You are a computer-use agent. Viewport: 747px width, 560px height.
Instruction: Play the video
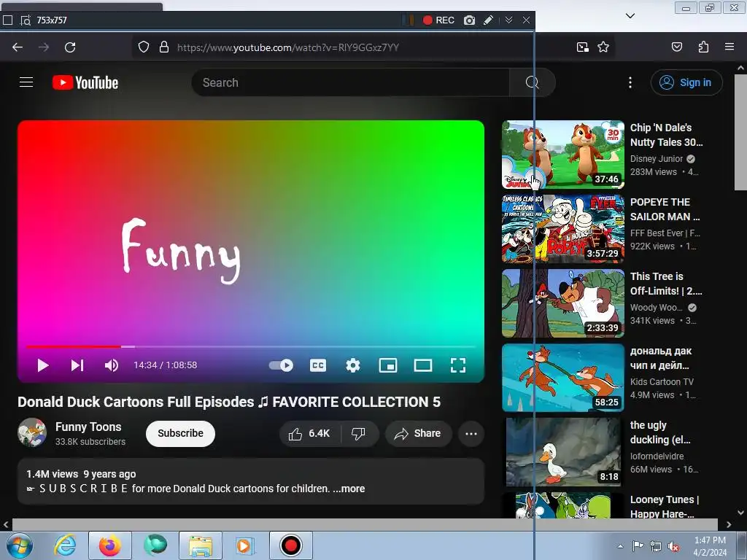[x=43, y=365]
